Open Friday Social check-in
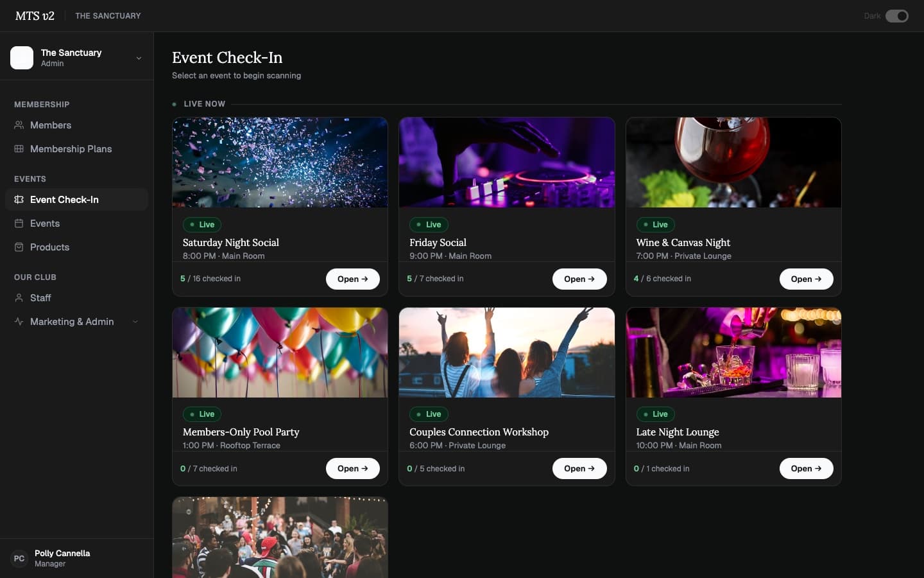Image resolution: width=924 pixels, height=578 pixels. [x=579, y=279]
